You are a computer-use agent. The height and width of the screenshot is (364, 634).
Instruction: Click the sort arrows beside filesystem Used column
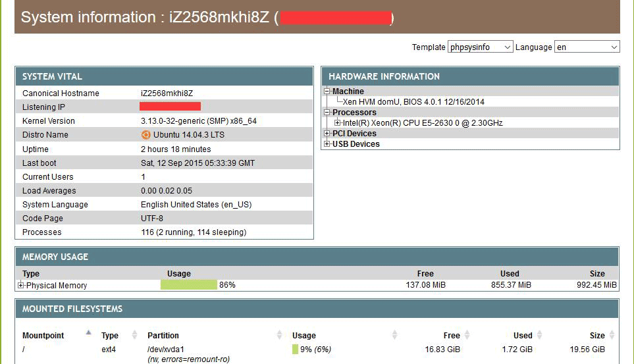pyautogui.click(x=540, y=335)
